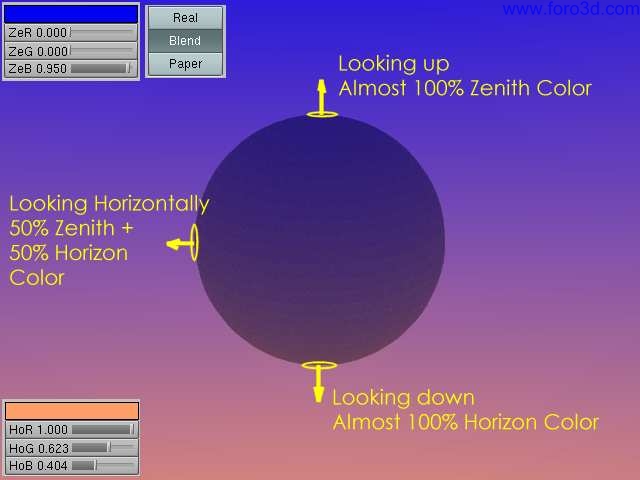
Task: Adjust the HoG 0.623 slider
Action: pyautogui.click(x=72, y=448)
